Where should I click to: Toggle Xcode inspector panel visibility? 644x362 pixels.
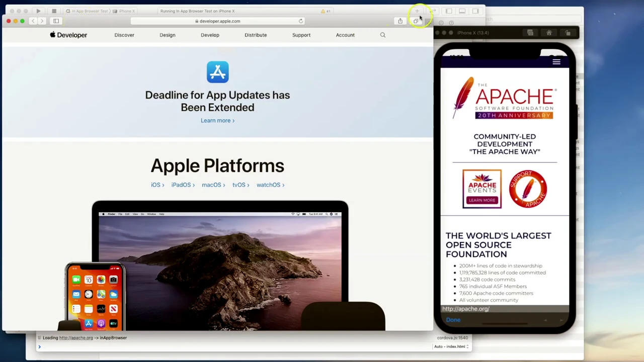[x=475, y=11]
